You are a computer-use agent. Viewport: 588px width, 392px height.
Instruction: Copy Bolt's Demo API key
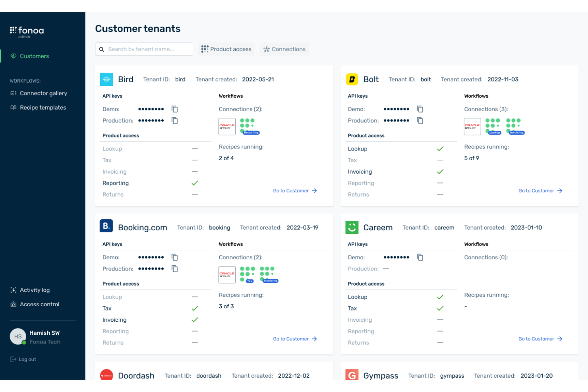pos(420,109)
